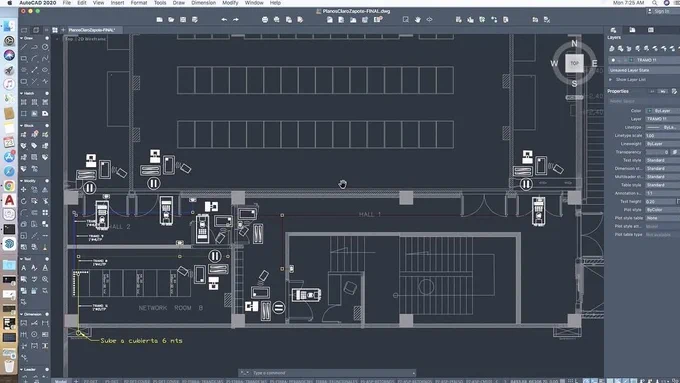Toggle visibility bulb of layer TRAMO 11

613,60
